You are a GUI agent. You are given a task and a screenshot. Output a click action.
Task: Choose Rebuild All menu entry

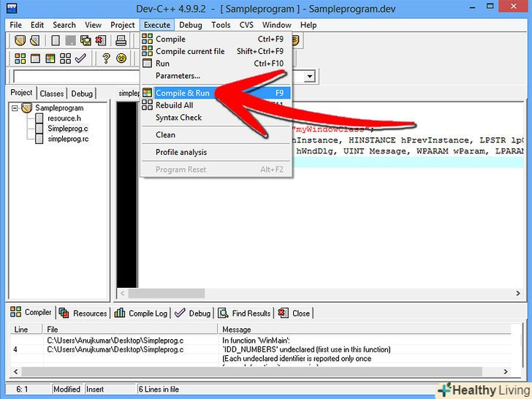tap(216, 105)
